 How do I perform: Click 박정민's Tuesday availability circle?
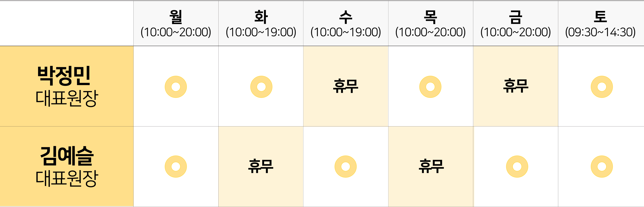261,87
